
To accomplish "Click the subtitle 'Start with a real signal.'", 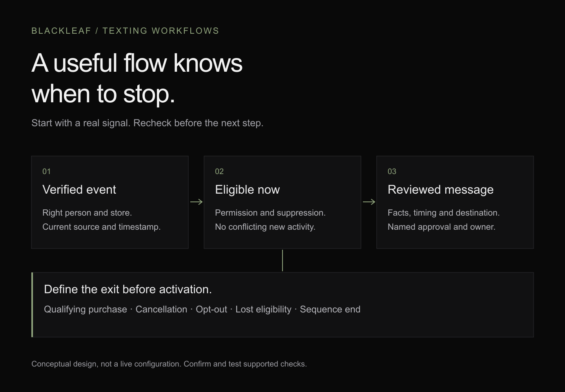I will click(81, 123).
